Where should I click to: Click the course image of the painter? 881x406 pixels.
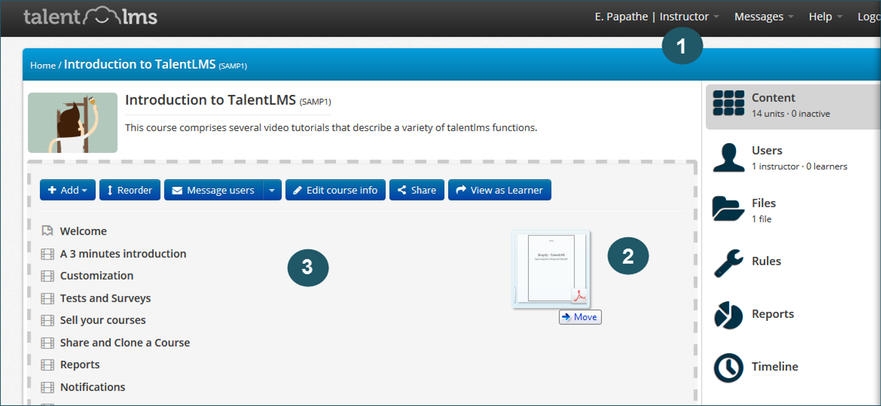tap(72, 122)
